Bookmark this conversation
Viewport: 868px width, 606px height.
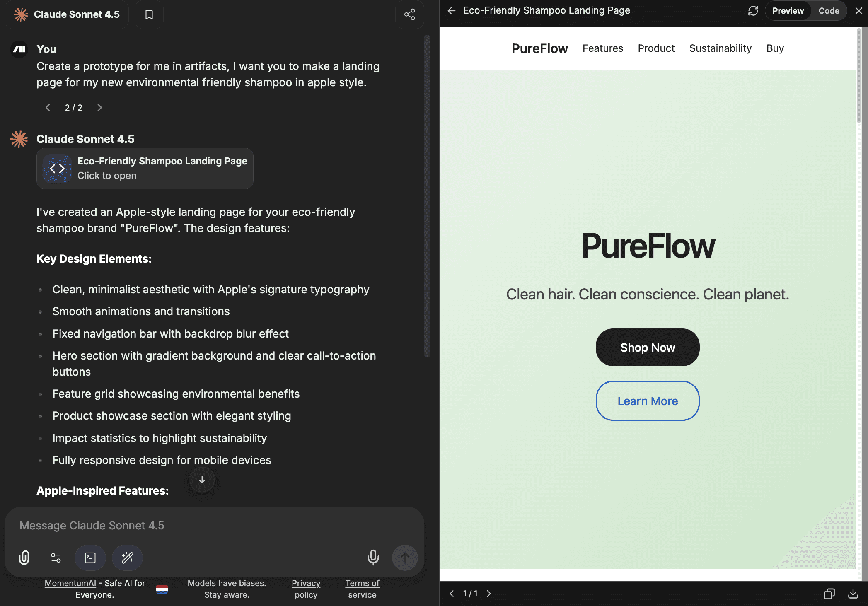pos(149,14)
